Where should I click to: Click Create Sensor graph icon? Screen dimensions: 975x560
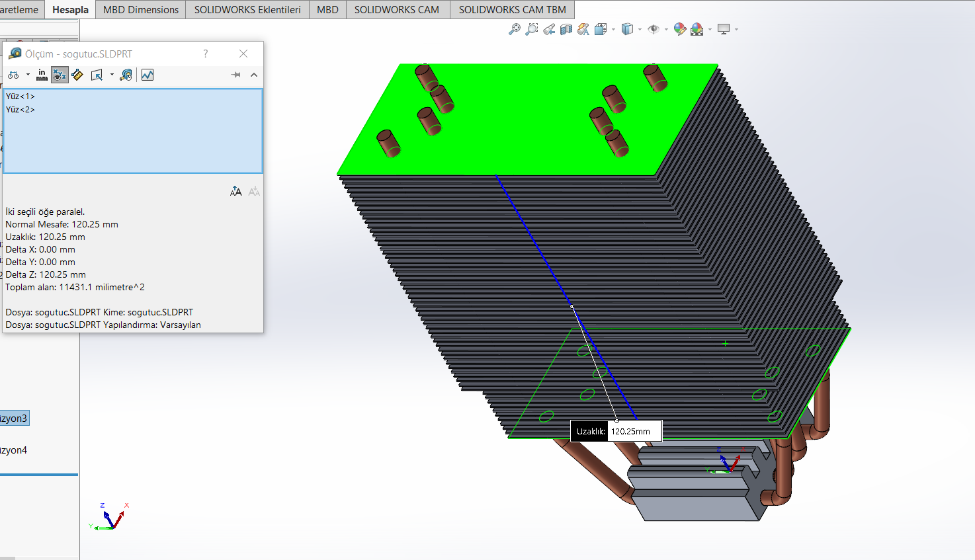(x=148, y=75)
